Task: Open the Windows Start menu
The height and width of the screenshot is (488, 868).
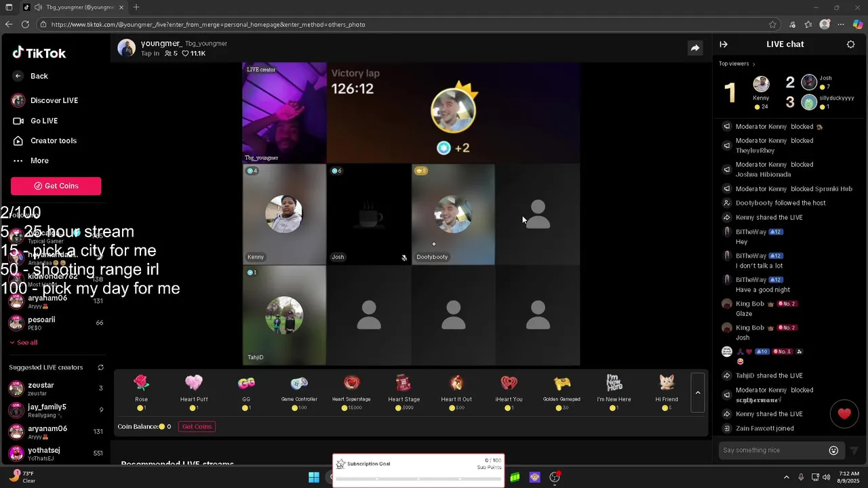Action: click(314, 477)
